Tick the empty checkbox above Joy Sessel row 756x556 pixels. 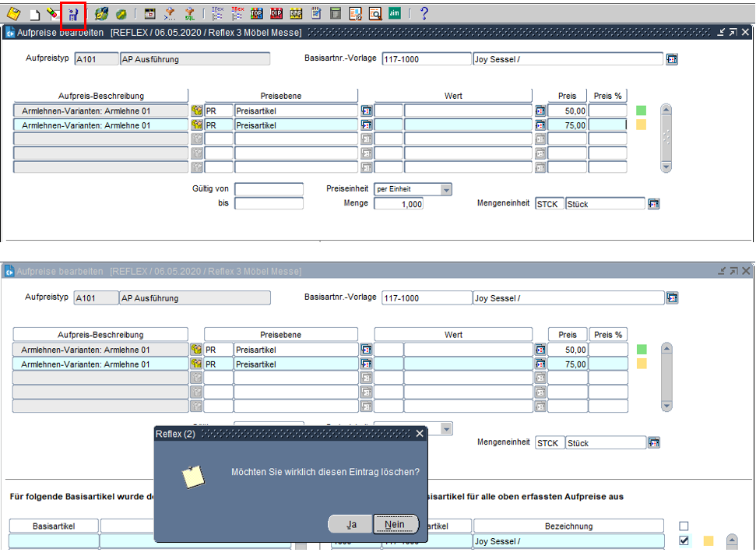coord(684,526)
